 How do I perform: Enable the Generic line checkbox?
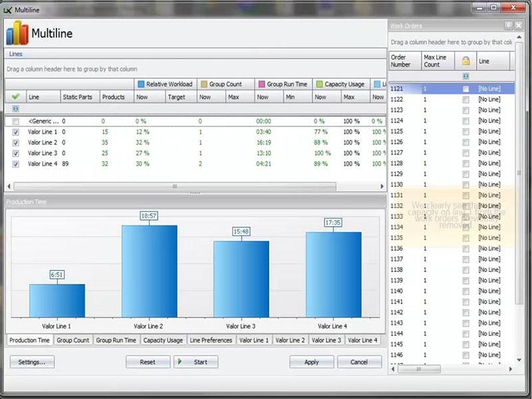click(x=15, y=121)
